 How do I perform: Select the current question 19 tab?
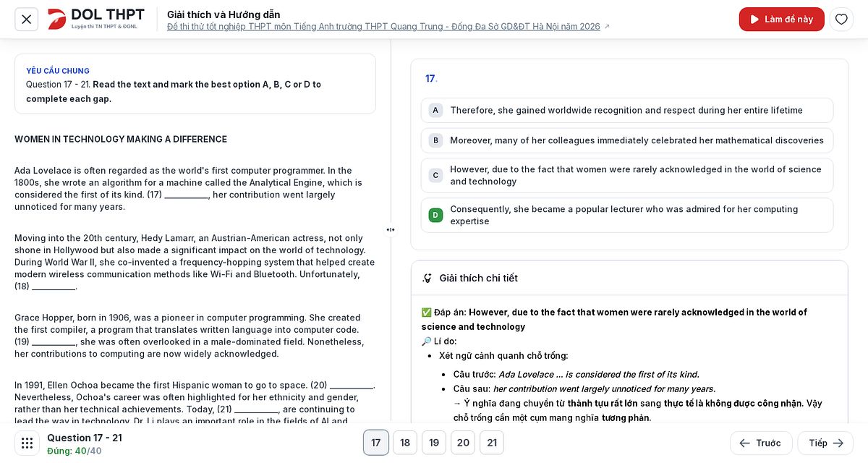434,443
